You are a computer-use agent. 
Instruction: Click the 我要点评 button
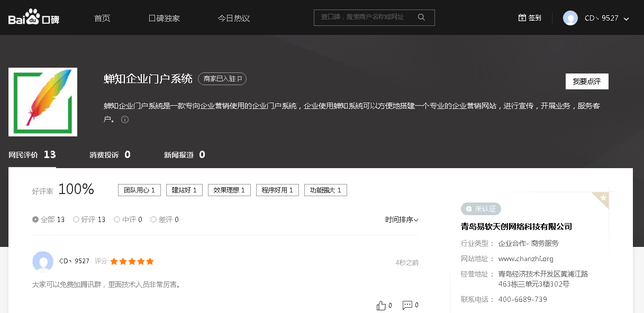click(x=587, y=81)
